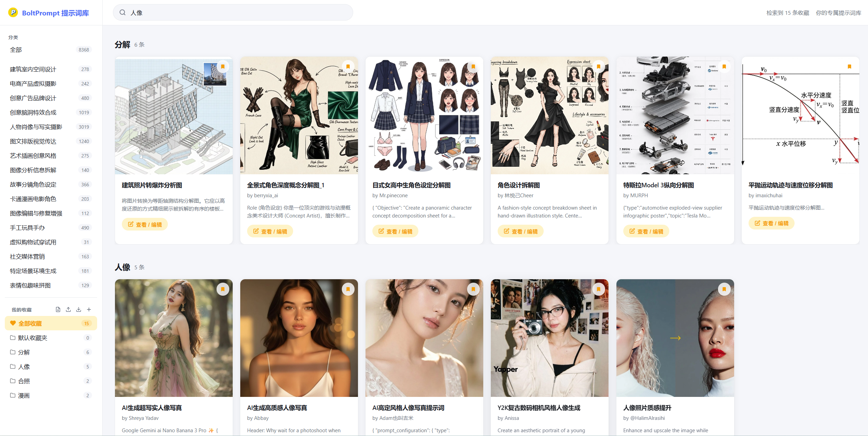
Task: Show 全部收藏 favorites list
Action: point(51,323)
